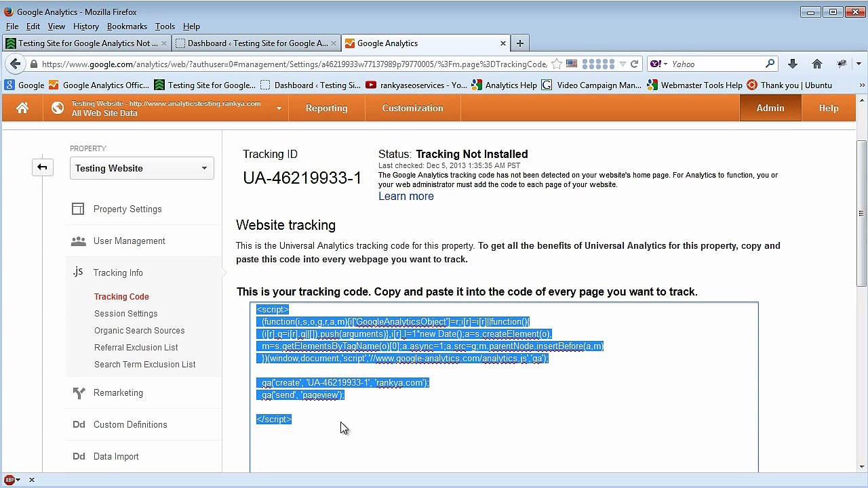Open the address bar history dropdown arrow
The height and width of the screenshot is (488, 868).
pos(623,64)
